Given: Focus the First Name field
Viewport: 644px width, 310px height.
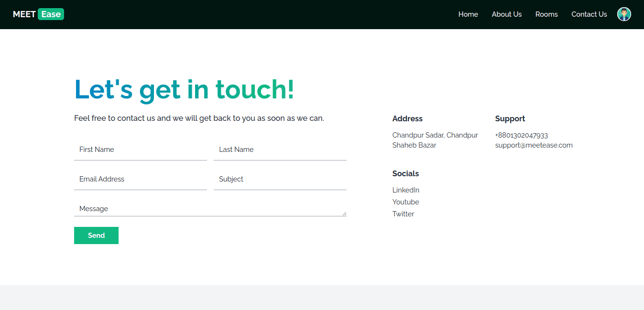Looking at the screenshot, I should click(141, 150).
